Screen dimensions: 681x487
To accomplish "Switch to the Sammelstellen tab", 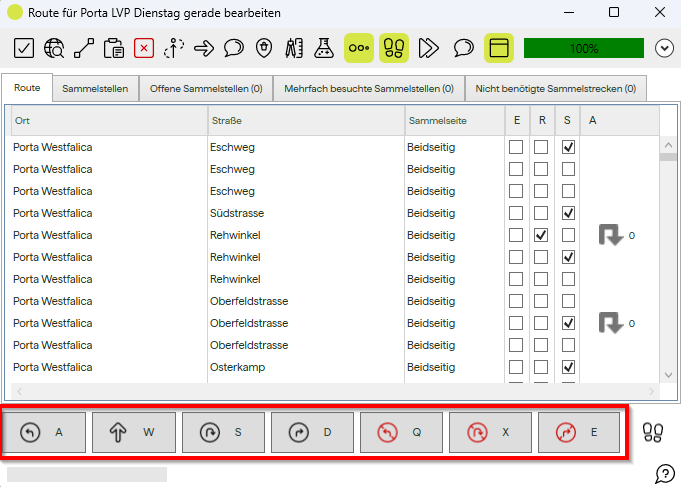I will [95, 89].
